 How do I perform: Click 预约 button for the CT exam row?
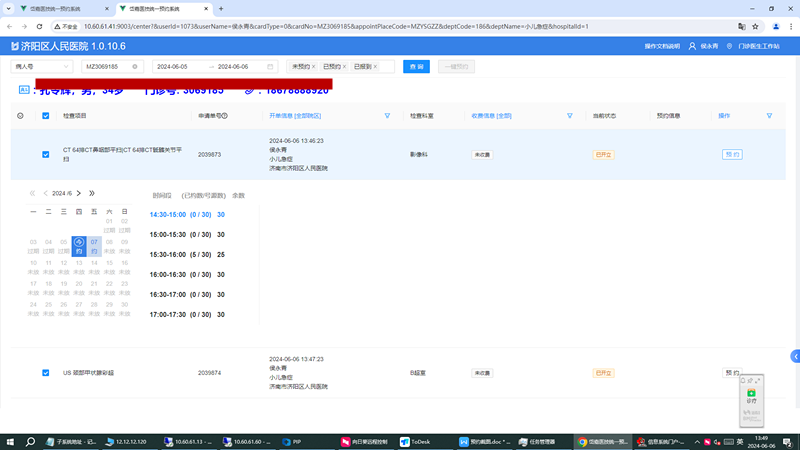732,155
